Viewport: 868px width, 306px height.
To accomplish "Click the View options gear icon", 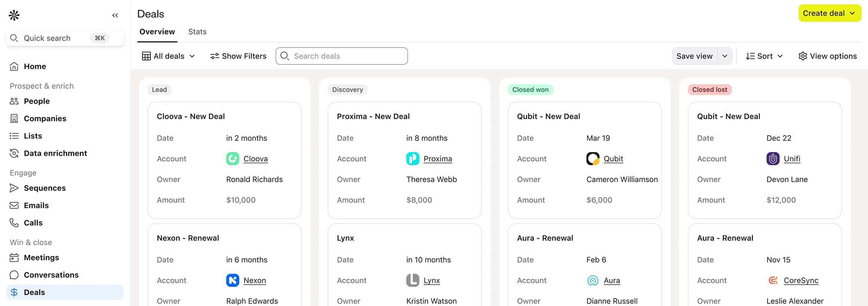I will [803, 56].
